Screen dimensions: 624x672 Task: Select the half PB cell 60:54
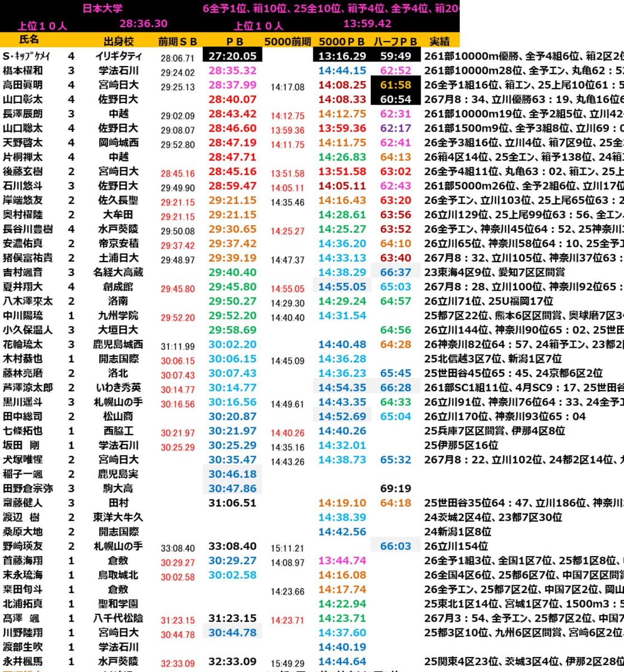click(395, 99)
